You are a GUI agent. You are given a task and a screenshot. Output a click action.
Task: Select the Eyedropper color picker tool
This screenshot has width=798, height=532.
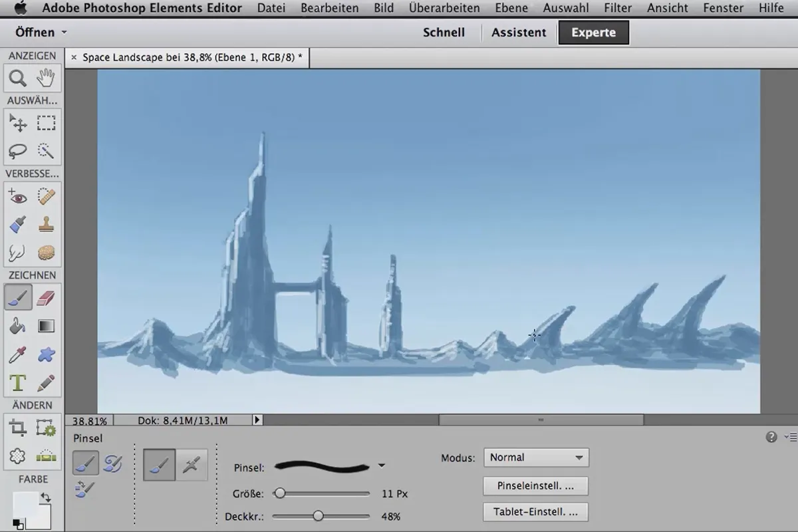pos(18,354)
